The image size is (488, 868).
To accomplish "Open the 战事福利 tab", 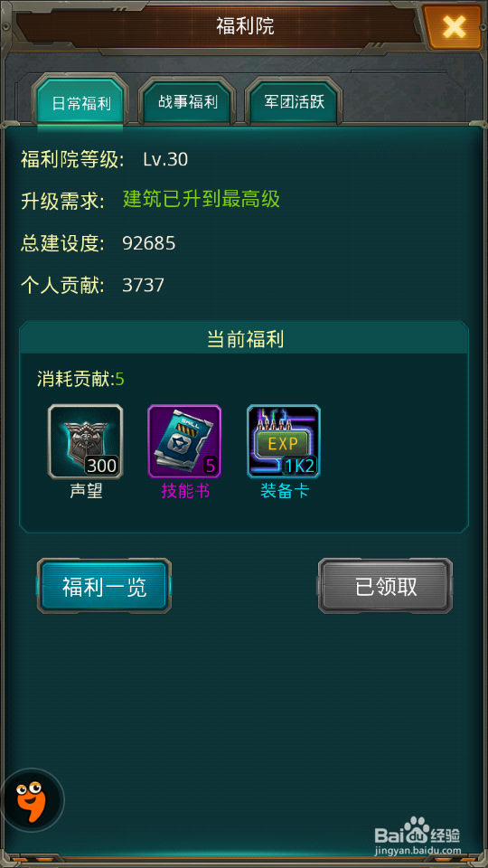I will click(x=188, y=102).
